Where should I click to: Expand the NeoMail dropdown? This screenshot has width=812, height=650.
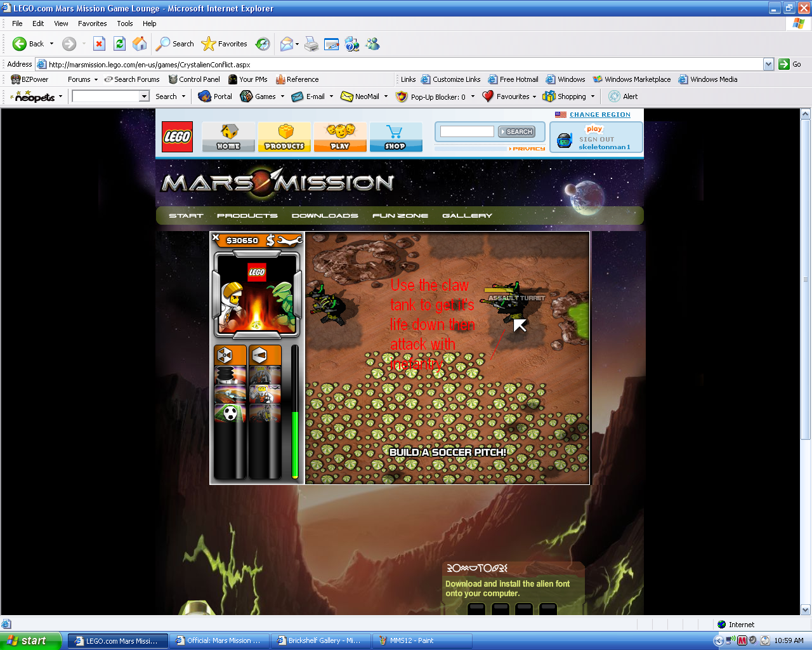(386, 97)
